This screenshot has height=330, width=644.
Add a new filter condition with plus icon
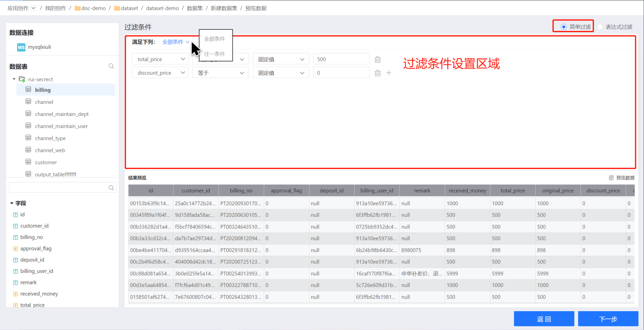click(x=389, y=73)
